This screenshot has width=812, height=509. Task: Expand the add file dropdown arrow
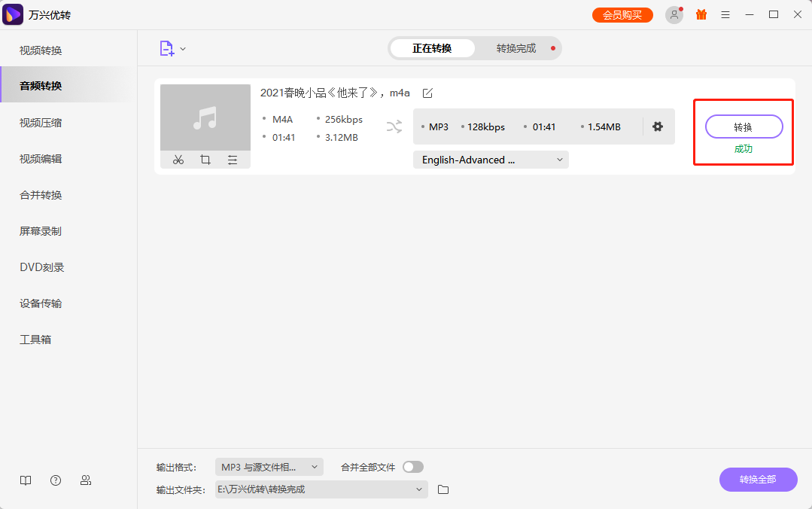coord(183,49)
